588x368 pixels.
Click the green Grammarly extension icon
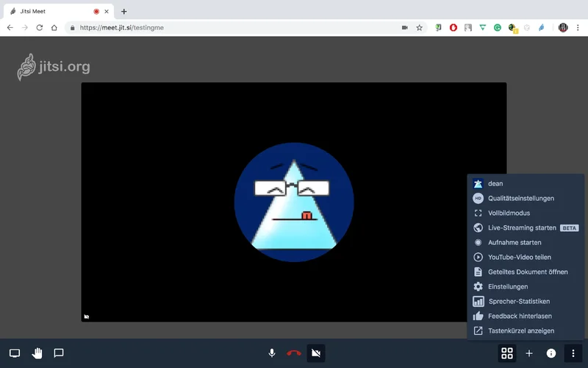pyautogui.click(x=498, y=27)
